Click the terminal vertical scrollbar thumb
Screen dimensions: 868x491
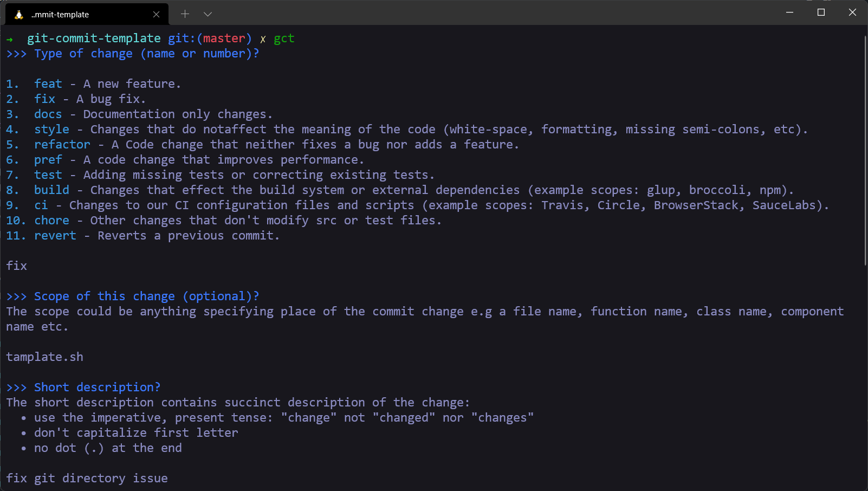(865, 151)
